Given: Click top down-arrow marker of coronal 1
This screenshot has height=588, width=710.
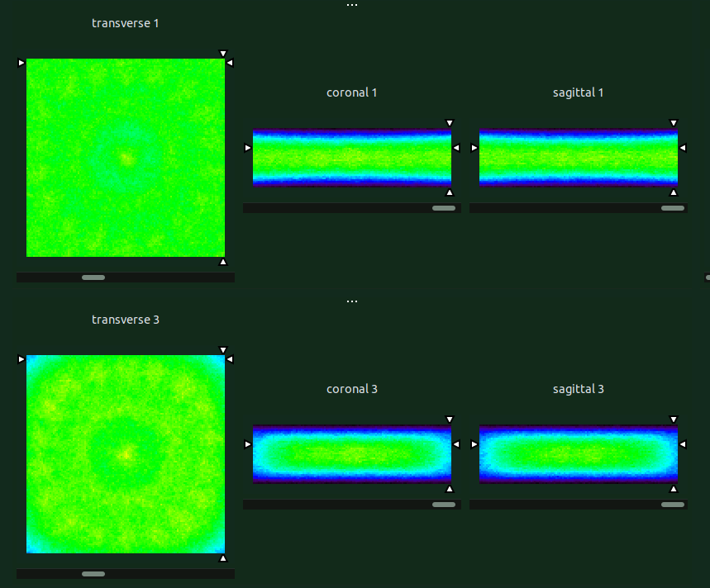Looking at the screenshot, I should coord(449,123).
